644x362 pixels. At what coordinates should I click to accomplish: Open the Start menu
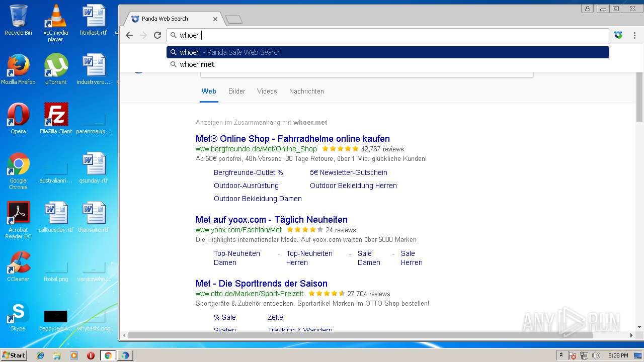(14, 355)
